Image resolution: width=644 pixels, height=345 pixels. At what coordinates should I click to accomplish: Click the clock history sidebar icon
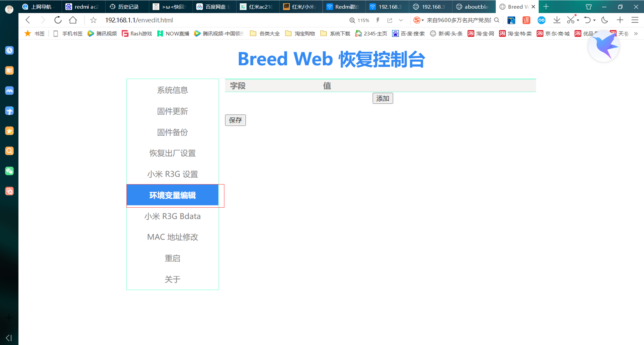pyautogui.click(x=9, y=51)
